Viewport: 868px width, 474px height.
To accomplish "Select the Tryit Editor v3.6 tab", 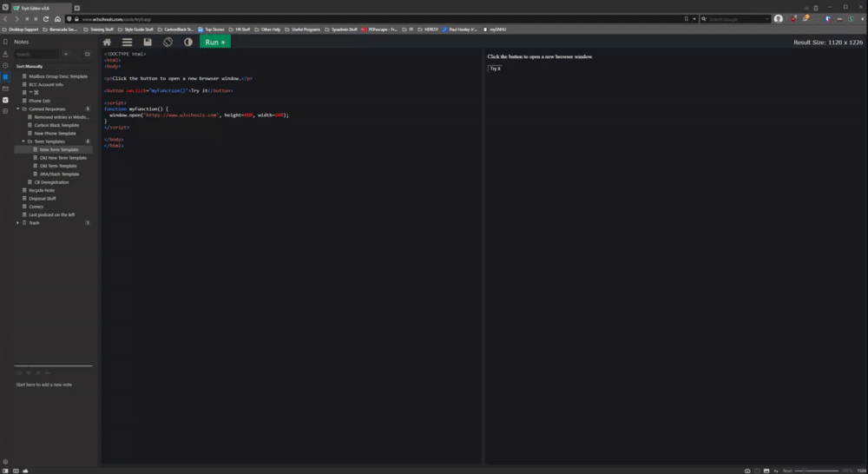I will [41, 9].
